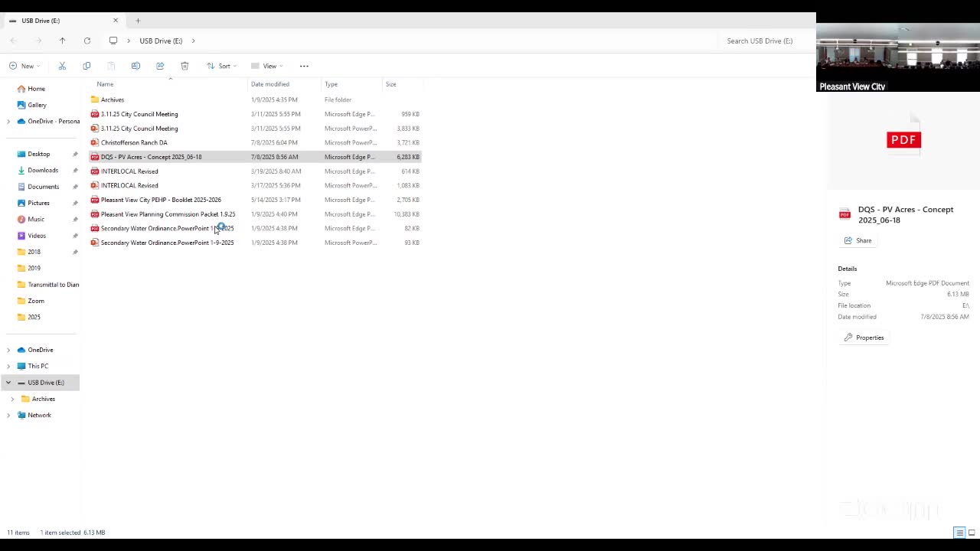Image resolution: width=980 pixels, height=551 pixels.
Task: Click the Rename icon in toolbar
Action: (136, 66)
